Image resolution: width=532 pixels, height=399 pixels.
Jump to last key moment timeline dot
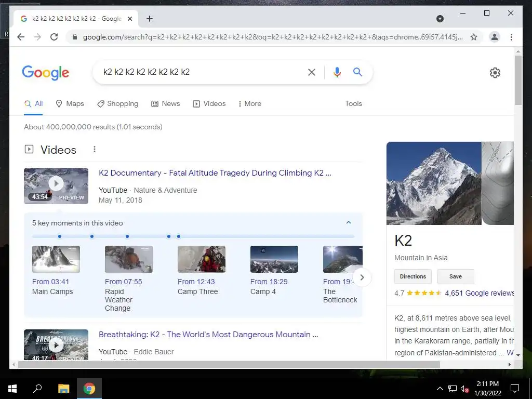click(179, 236)
